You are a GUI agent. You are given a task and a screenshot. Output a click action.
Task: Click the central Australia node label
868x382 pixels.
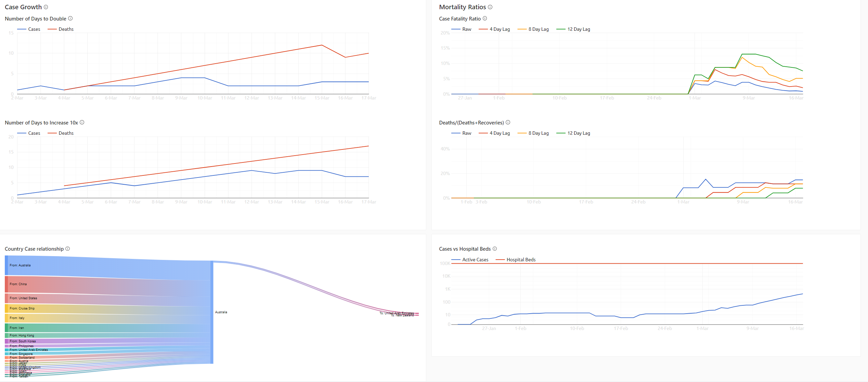coord(221,312)
